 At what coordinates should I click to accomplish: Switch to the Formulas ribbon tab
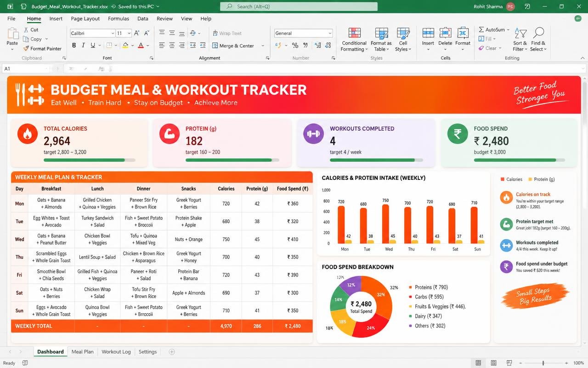119,19
